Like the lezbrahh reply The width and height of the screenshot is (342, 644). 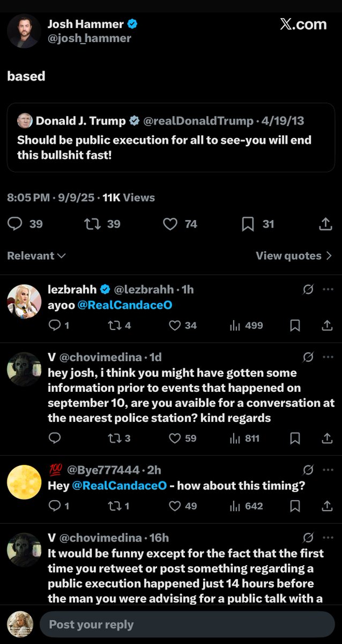pos(175,325)
